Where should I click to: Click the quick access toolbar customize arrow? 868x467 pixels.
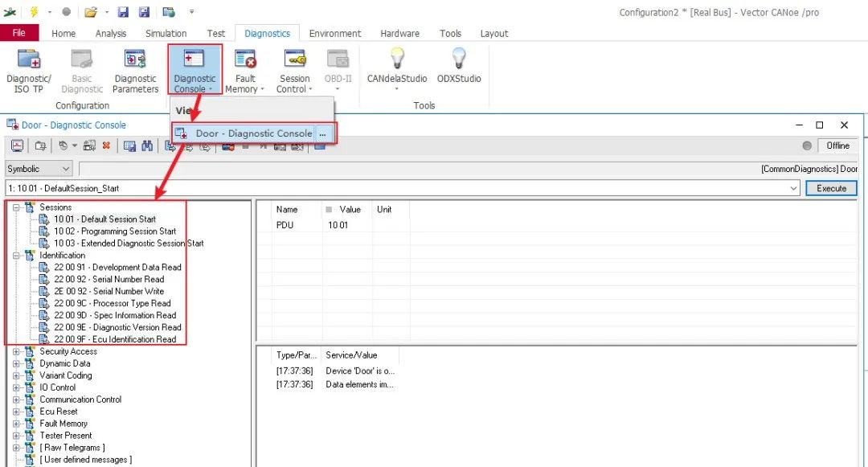tap(191, 11)
